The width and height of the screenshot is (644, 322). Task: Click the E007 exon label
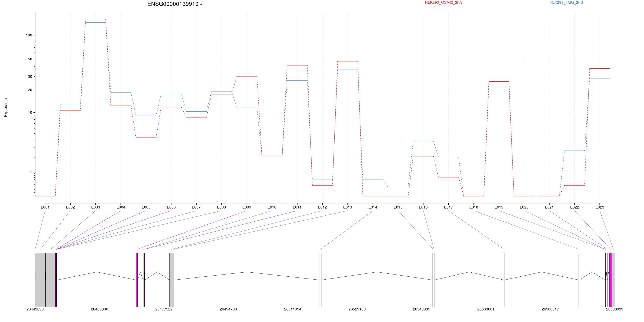[196, 207]
